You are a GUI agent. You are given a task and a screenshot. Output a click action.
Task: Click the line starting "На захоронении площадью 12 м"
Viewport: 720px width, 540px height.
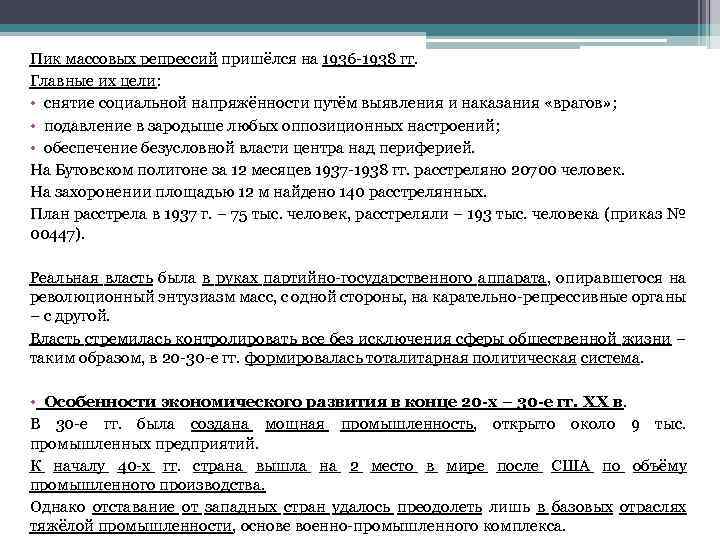click(258, 192)
